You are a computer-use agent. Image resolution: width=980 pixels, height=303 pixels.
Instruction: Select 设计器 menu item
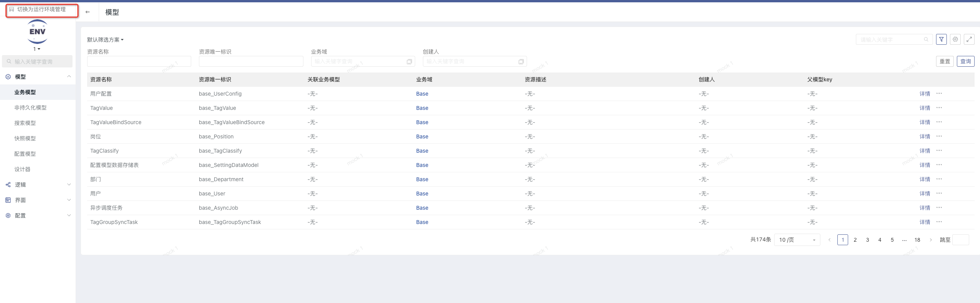point(38,169)
